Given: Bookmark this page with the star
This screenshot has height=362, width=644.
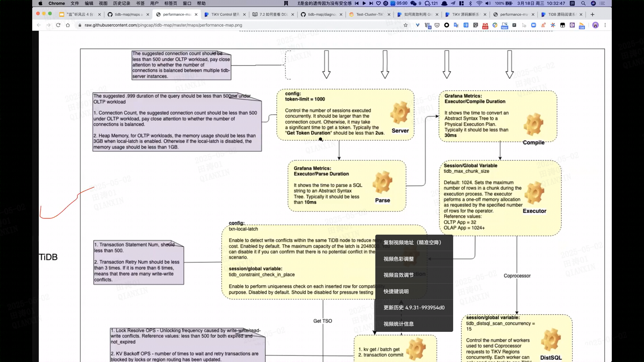Looking at the screenshot, I should pos(406,25).
